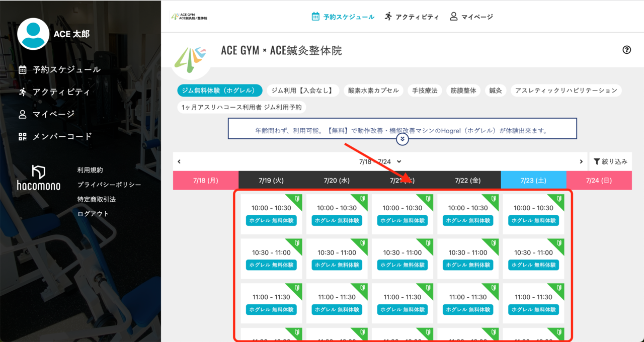Book 10:30 - 11:00 slot on 7/21
Viewport: 644px width, 342px height.
click(x=403, y=259)
